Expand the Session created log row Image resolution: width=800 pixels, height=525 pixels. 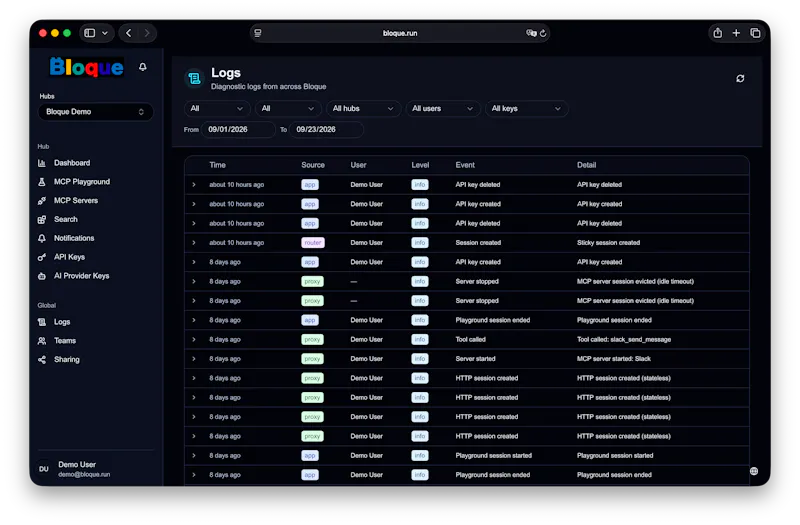(194, 243)
